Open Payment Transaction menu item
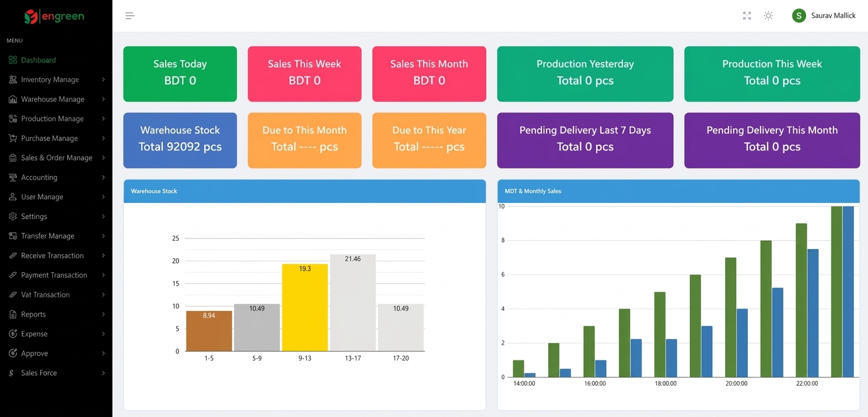 pos(56,275)
